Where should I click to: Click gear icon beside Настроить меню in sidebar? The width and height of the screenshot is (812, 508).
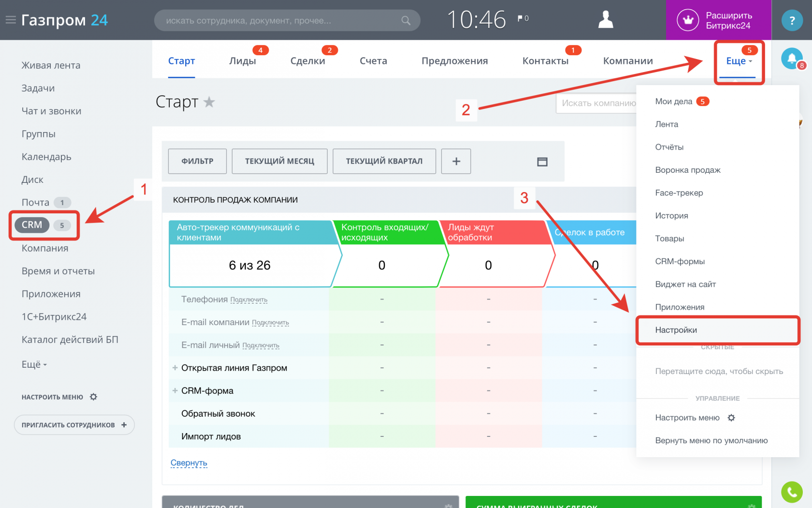point(94,397)
